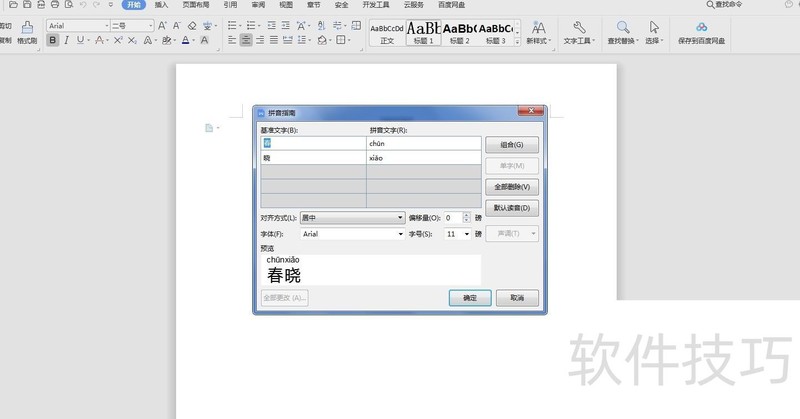Align text left
800x419 pixels.
tap(232, 40)
